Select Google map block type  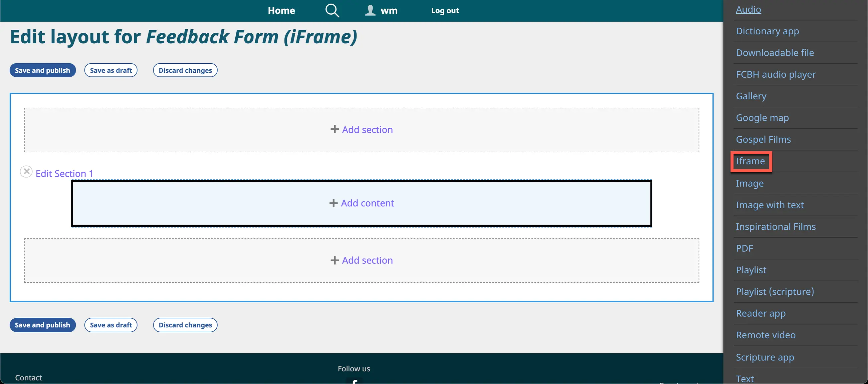pyautogui.click(x=762, y=118)
